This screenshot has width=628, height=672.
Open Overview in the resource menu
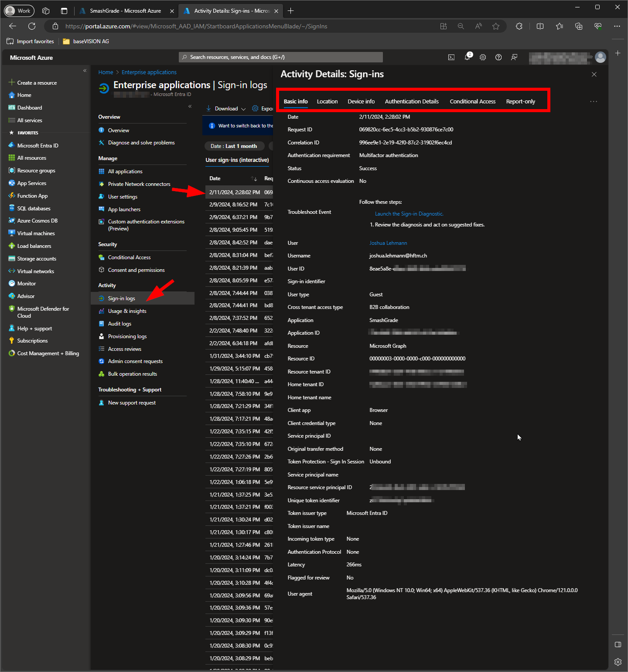[x=114, y=130]
